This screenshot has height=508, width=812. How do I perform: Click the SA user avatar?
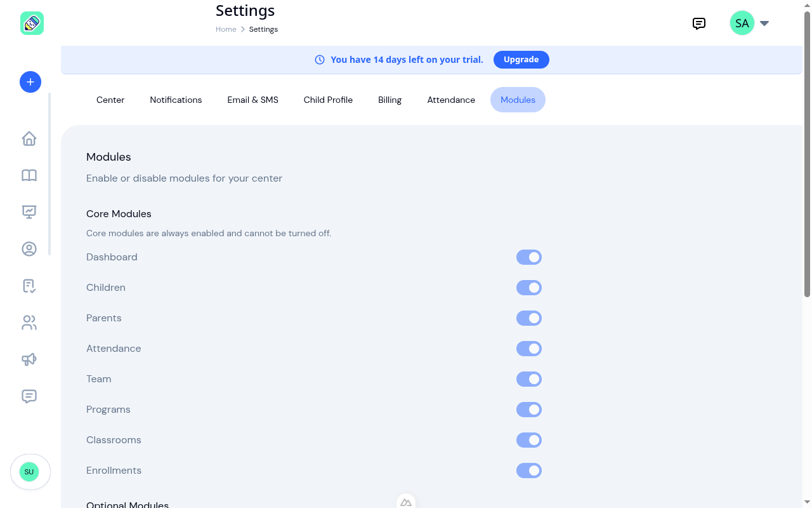(742, 23)
